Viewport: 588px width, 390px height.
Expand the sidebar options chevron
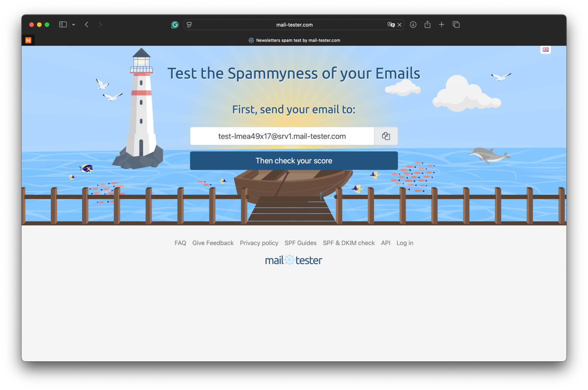[x=74, y=24]
